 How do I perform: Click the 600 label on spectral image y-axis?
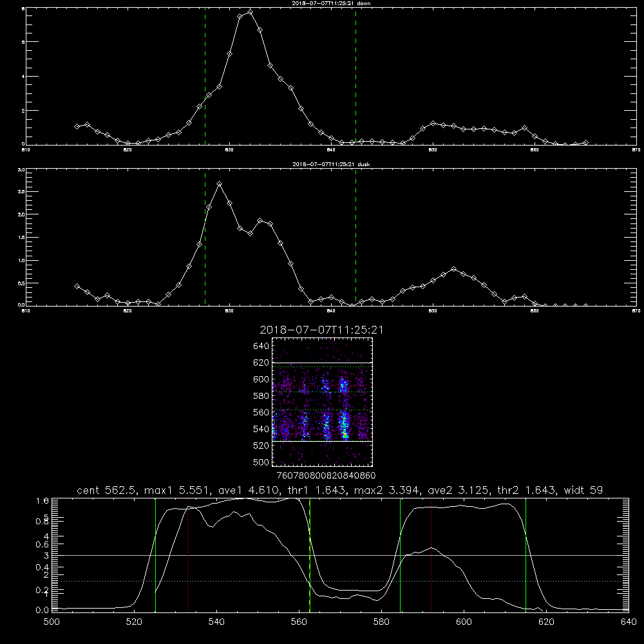click(261, 379)
